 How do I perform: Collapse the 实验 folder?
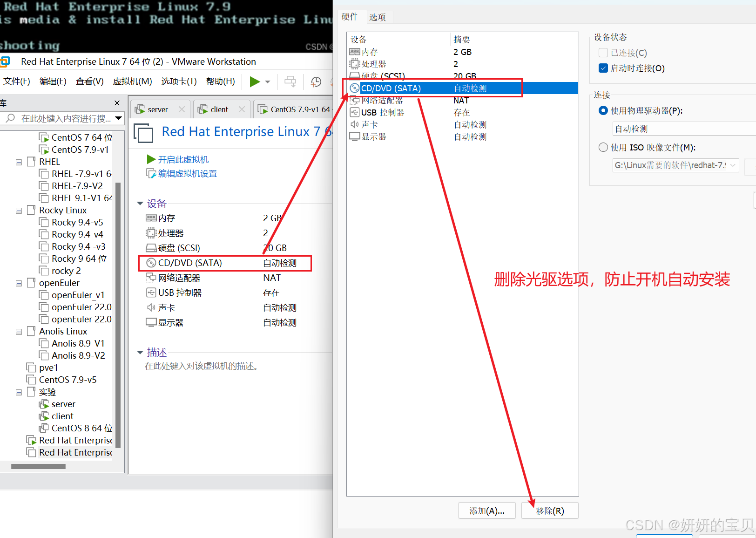tap(19, 392)
